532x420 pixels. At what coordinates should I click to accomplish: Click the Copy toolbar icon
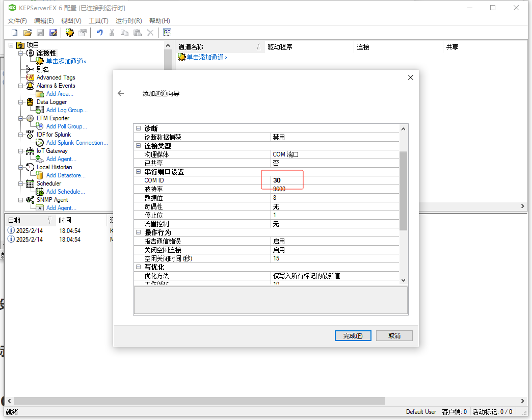[x=124, y=33]
